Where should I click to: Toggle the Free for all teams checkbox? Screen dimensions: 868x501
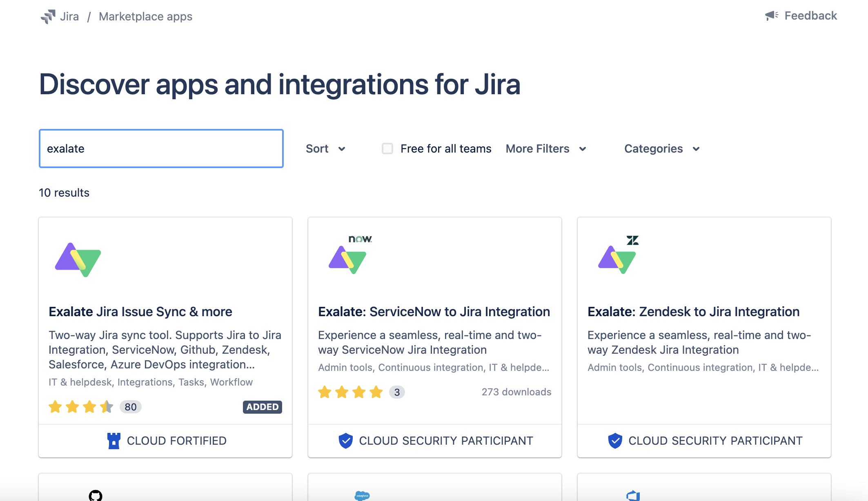(387, 149)
